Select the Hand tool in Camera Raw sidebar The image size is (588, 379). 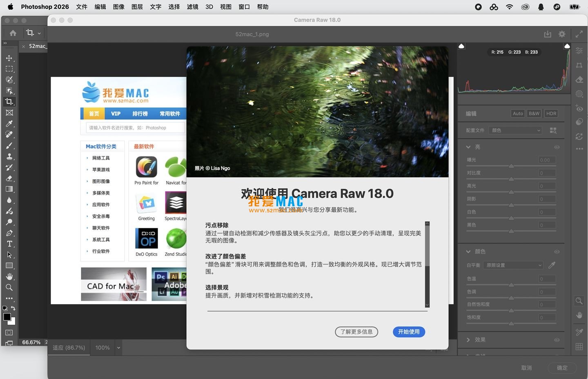[579, 315]
